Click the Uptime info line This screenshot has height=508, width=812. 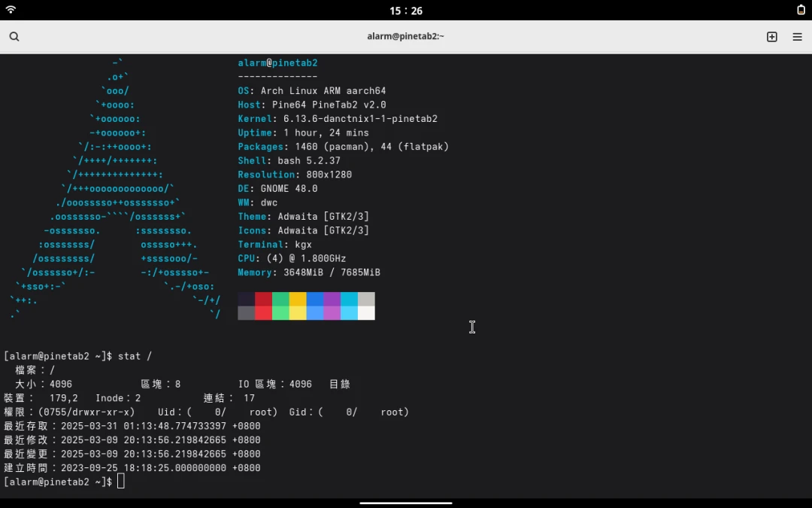303,133
